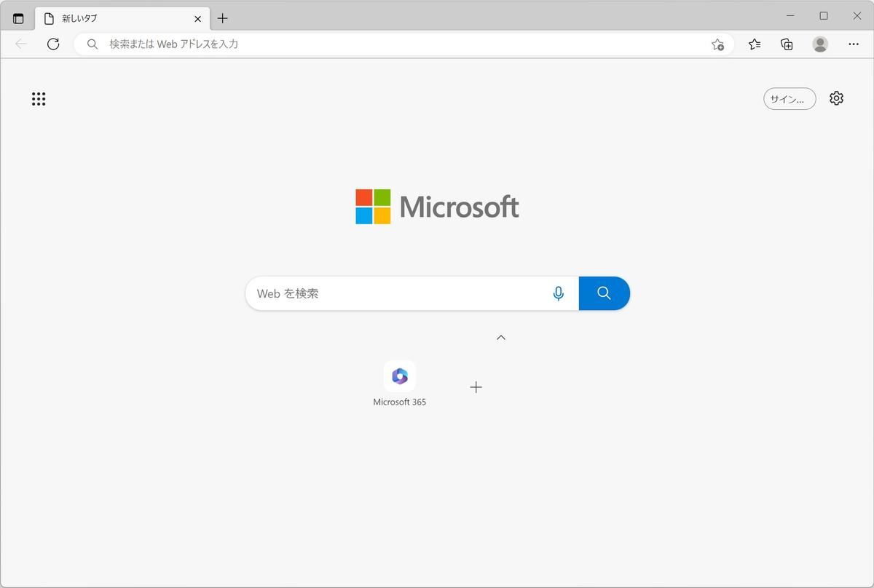
Task: Select the 新しいタブ tab
Action: tap(122, 18)
